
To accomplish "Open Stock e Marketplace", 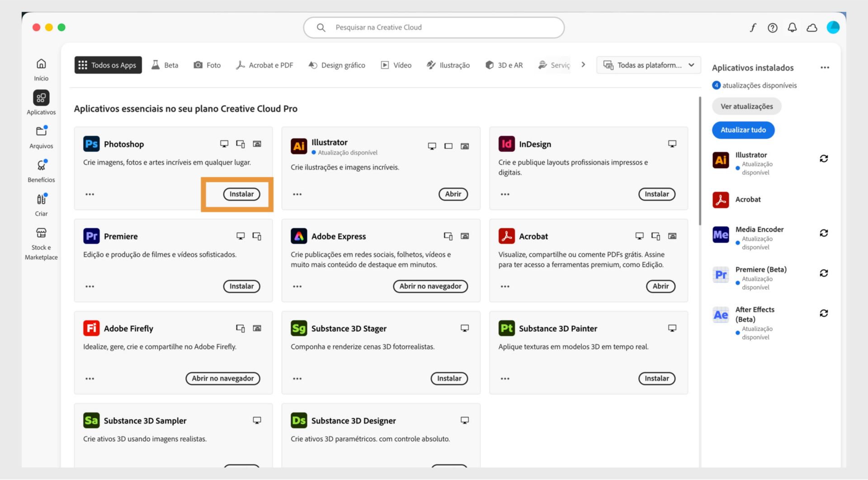I will tap(41, 244).
